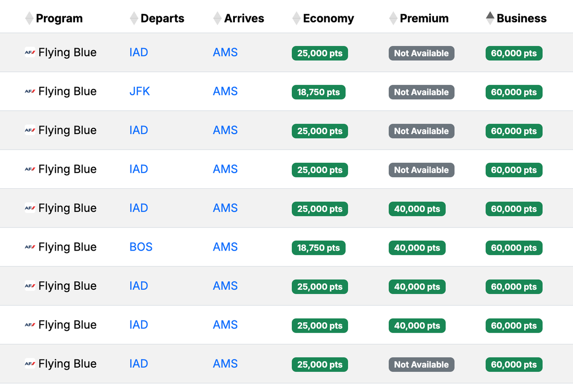Viewport: 573px width, 392px height.
Task: Click the Not Available badge in the first row
Action: click(x=421, y=53)
